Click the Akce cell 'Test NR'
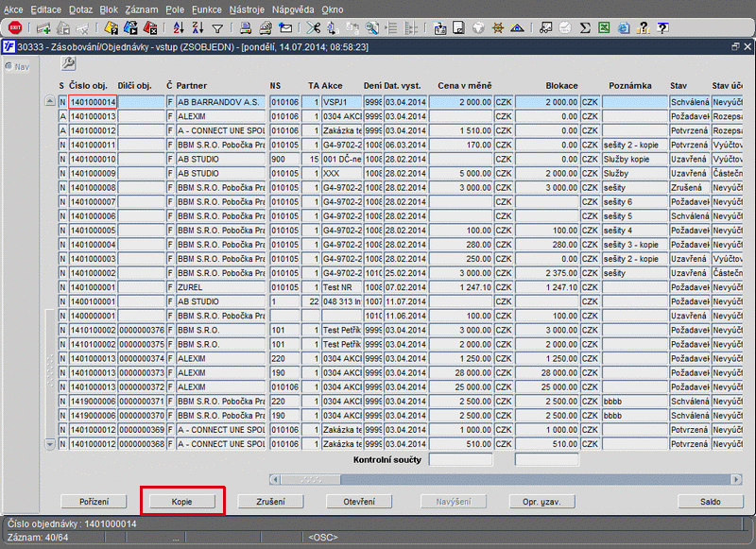Viewport: 756px width, 549px height. point(341,287)
